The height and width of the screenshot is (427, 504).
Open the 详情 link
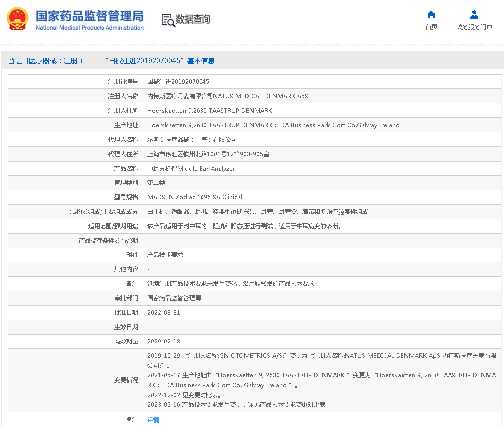153,420
